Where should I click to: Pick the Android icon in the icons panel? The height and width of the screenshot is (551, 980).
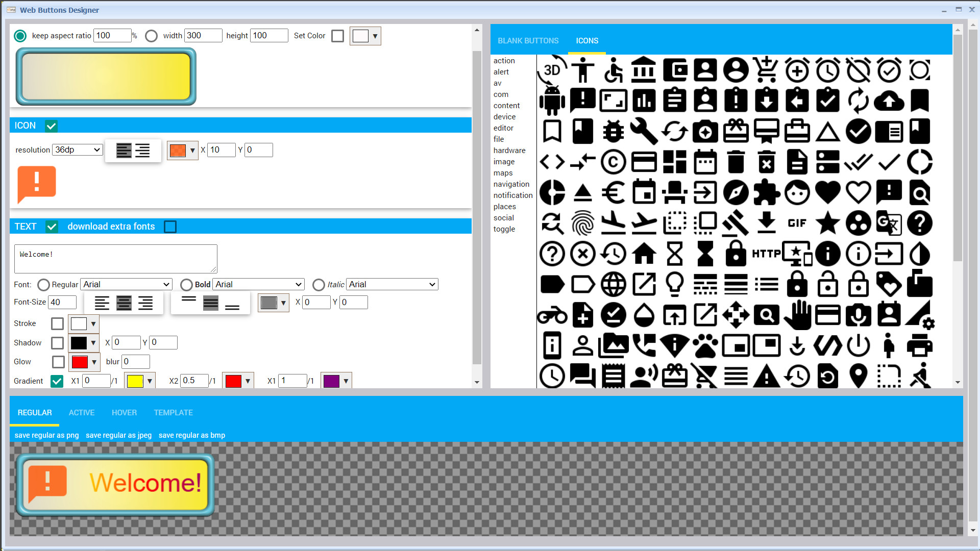552,101
